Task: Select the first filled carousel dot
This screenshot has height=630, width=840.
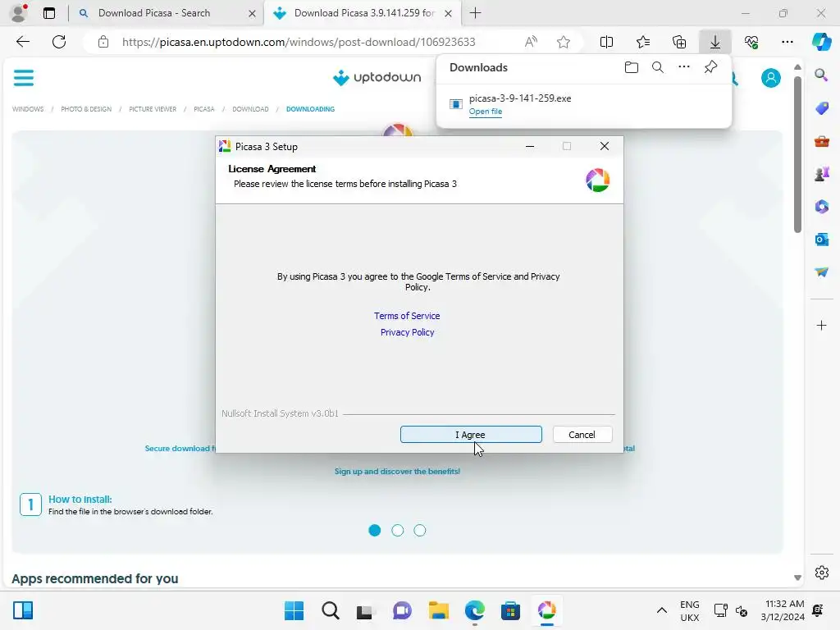Action: tap(375, 531)
